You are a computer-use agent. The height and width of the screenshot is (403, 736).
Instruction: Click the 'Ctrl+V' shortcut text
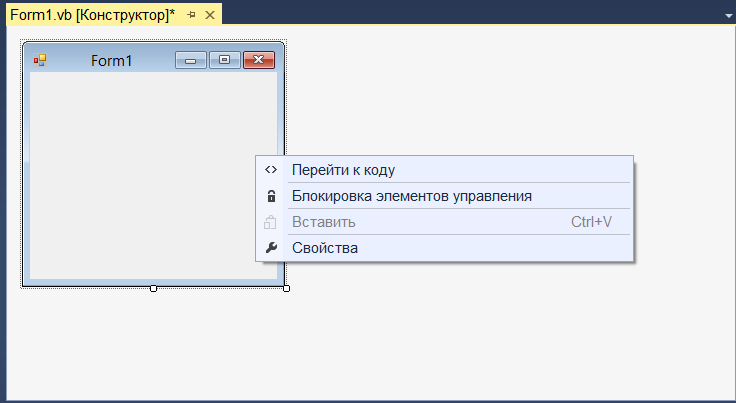coord(591,222)
